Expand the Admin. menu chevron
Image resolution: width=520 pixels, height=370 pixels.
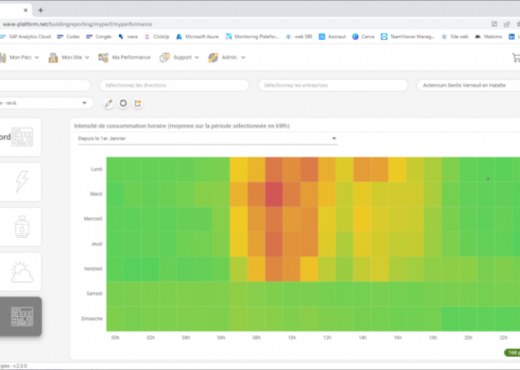[x=243, y=58]
